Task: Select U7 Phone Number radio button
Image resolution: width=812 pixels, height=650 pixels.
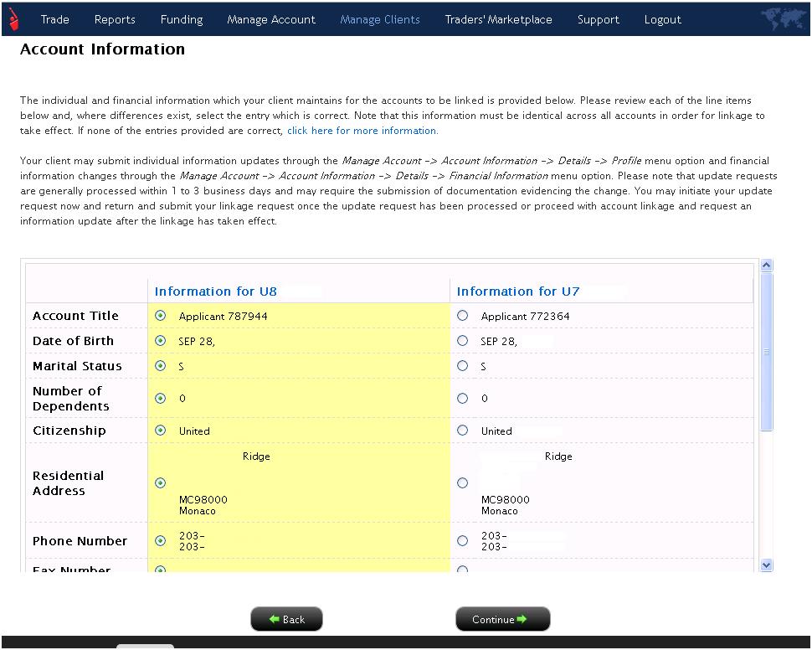Action: (462, 540)
